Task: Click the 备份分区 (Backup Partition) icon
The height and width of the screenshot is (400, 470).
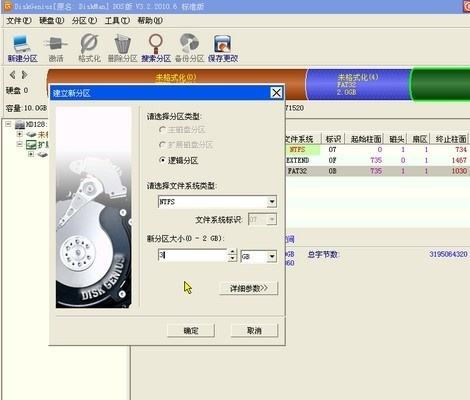Action: coord(189,49)
